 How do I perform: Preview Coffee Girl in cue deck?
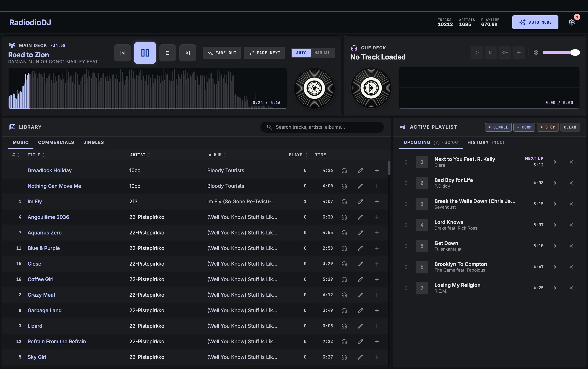tap(344, 279)
